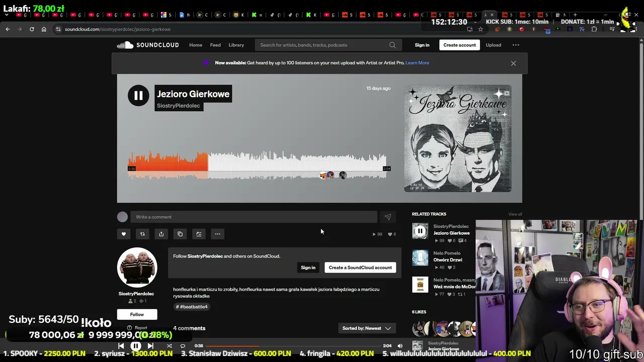Open the Home tab
644x362 pixels.
tap(196, 45)
